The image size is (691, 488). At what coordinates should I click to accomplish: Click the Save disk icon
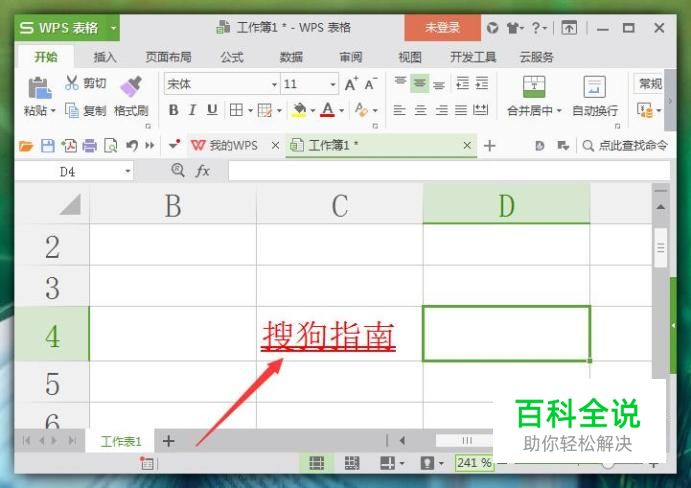click(48, 145)
